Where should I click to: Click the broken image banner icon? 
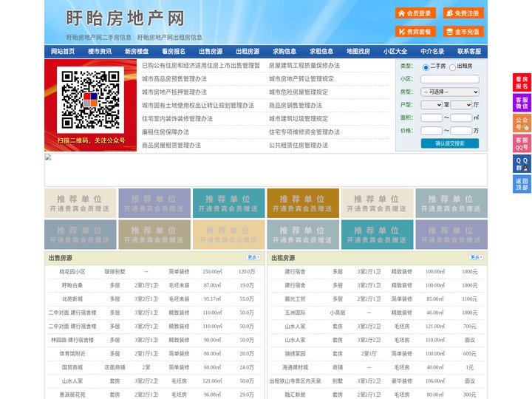(48, 157)
